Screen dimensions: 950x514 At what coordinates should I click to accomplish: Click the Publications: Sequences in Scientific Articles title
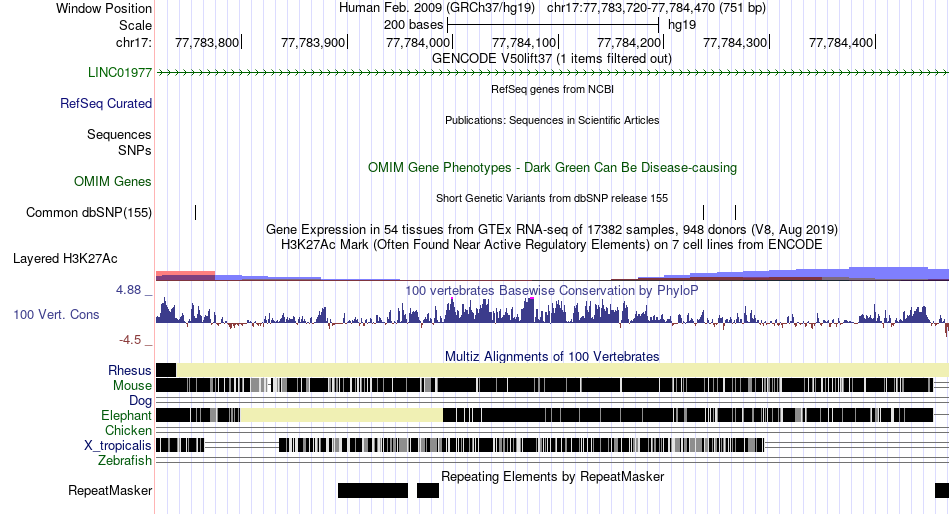pyautogui.click(x=552, y=120)
